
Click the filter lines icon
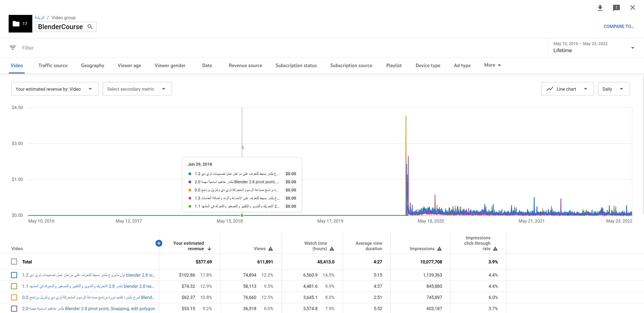[x=13, y=48]
